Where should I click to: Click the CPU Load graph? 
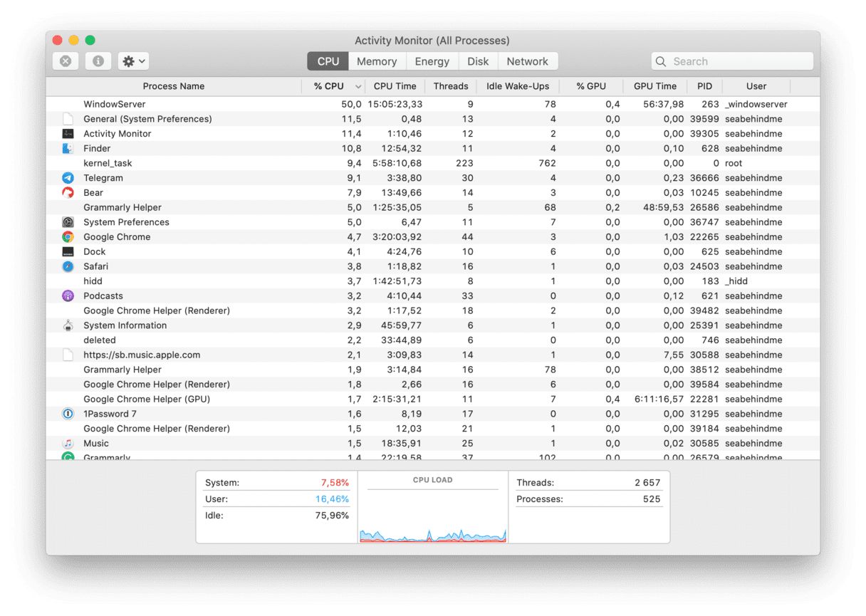coord(433,515)
